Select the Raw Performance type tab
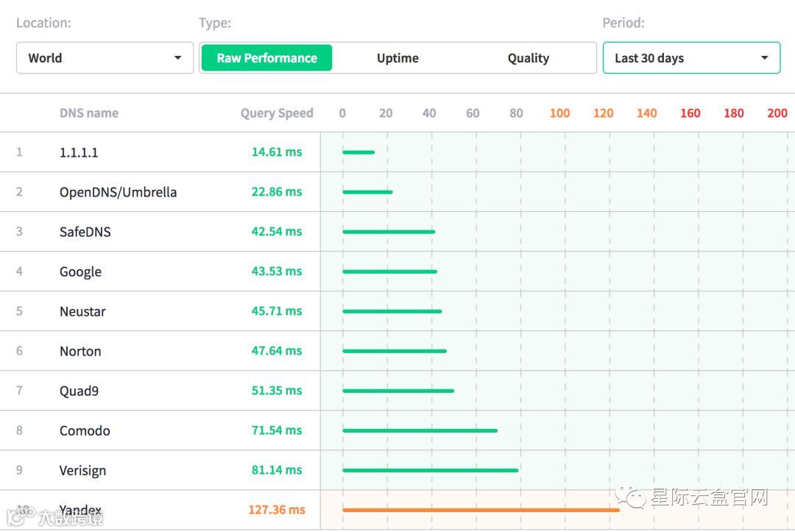 [266, 57]
